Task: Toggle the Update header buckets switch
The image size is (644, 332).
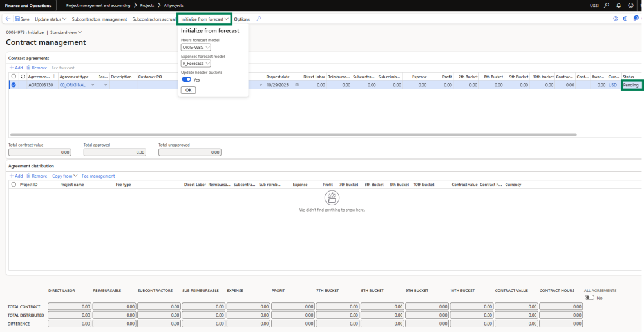Action: pyautogui.click(x=186, y=80)
